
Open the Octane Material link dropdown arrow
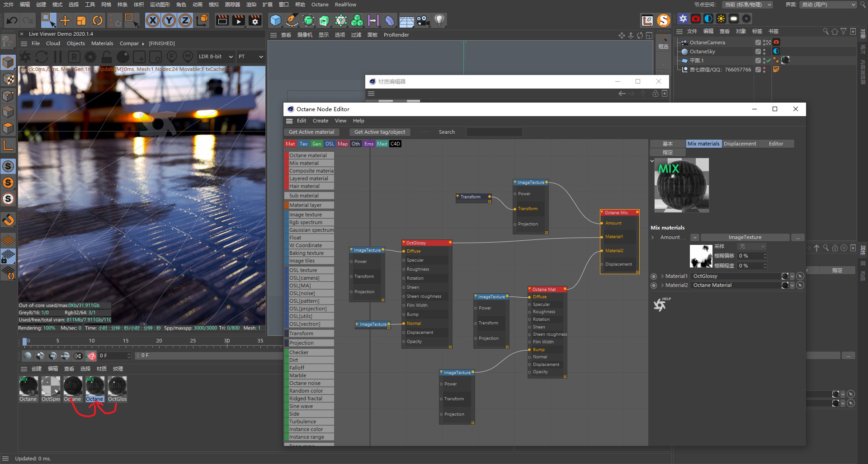coord(792,285)
